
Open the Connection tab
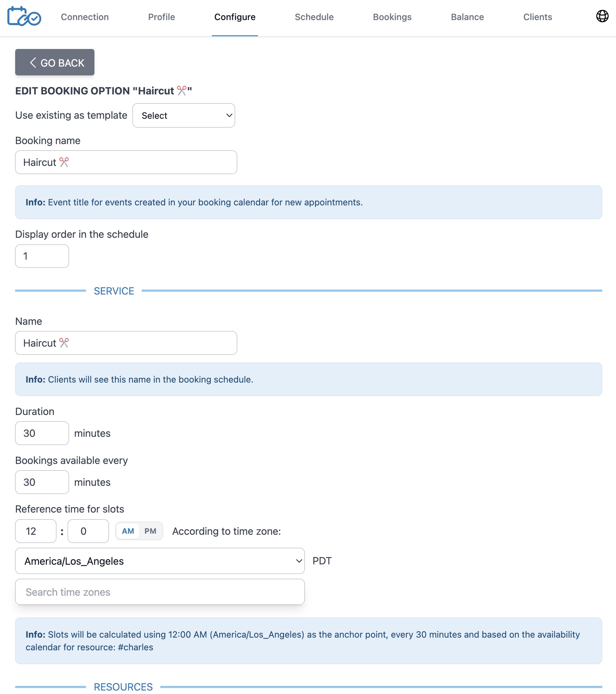tap(85, 17)
